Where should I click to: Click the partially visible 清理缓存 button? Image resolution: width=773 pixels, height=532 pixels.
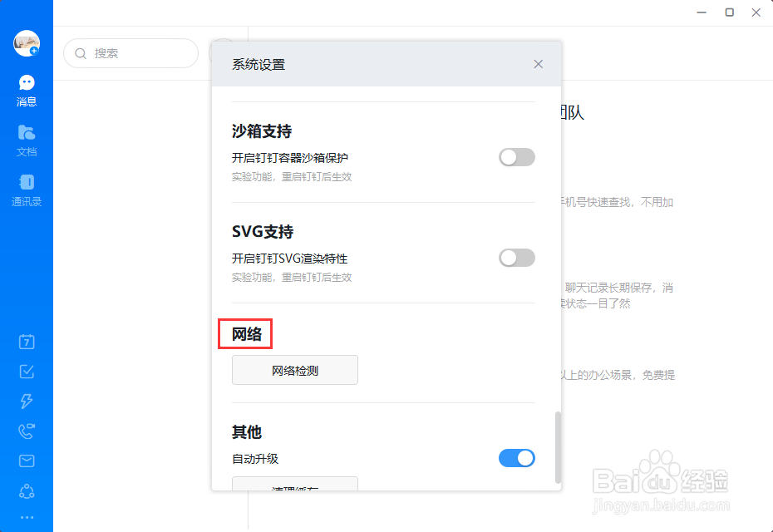tap(295, 484)
